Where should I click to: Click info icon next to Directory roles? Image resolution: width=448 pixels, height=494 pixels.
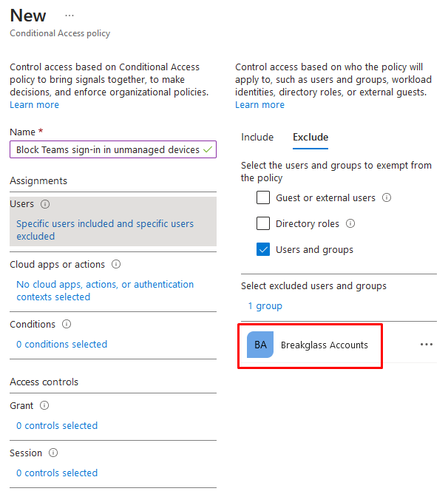(x=350, y=223)
